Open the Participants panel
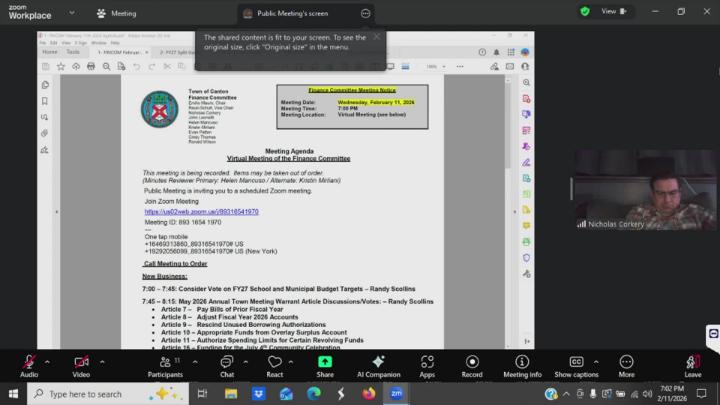720x405 pixels. click(x=164, y=362)
